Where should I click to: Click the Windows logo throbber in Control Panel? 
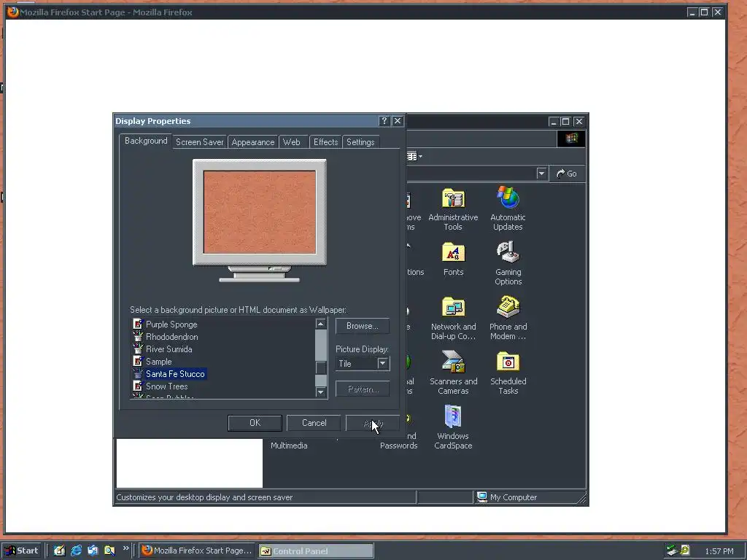point(571,139)
